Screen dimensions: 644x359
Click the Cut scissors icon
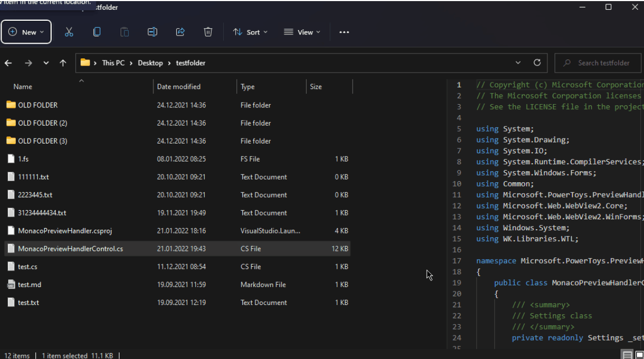pos(69,32)
